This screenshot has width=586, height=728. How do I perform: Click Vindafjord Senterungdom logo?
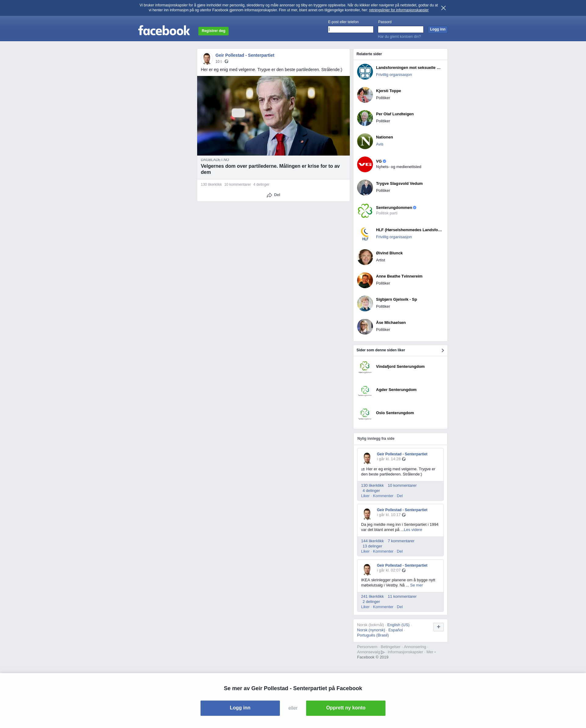click(365, 367)
